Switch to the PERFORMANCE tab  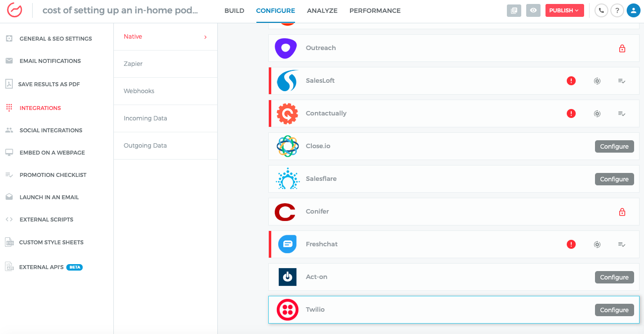(x=375, y=10)
